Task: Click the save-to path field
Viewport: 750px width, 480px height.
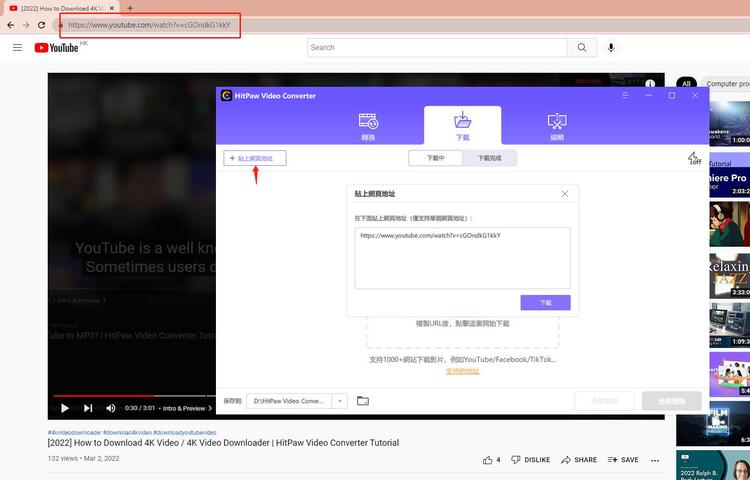Action: point(290,401)
